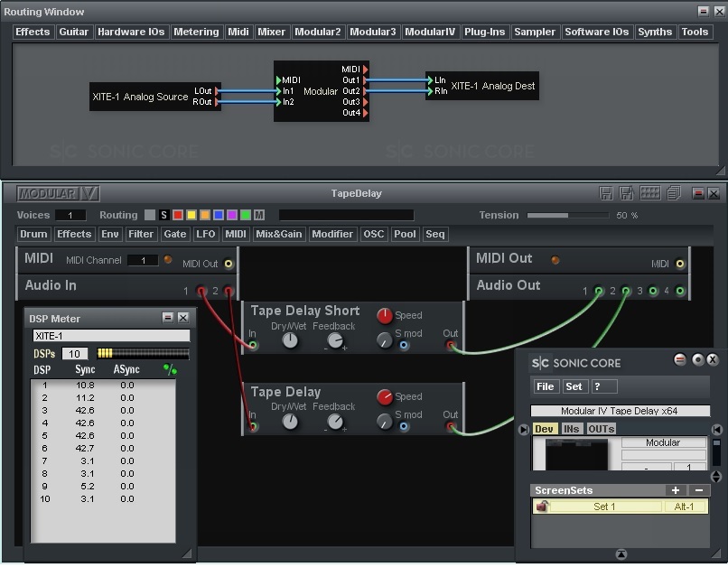Screen dimensions: 728x567
Task: Click the copy pages icon in TapeDelay titlebar
Action: [x=673, y=194]
